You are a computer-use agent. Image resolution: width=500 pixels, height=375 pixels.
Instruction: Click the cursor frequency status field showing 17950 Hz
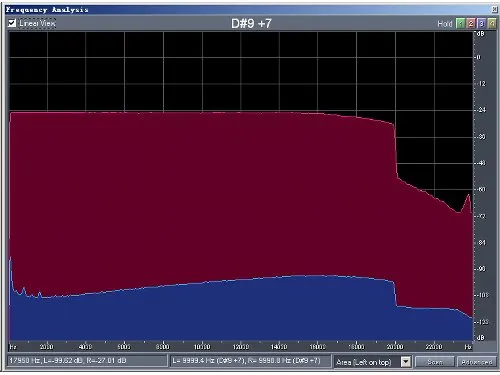click(x=87, y=361)
